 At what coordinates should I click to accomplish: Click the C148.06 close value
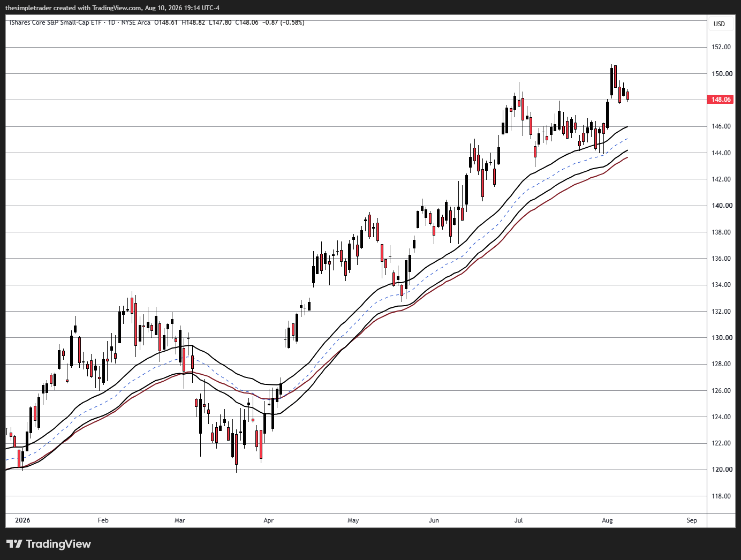pyautogui.click(x=247, y=22)
